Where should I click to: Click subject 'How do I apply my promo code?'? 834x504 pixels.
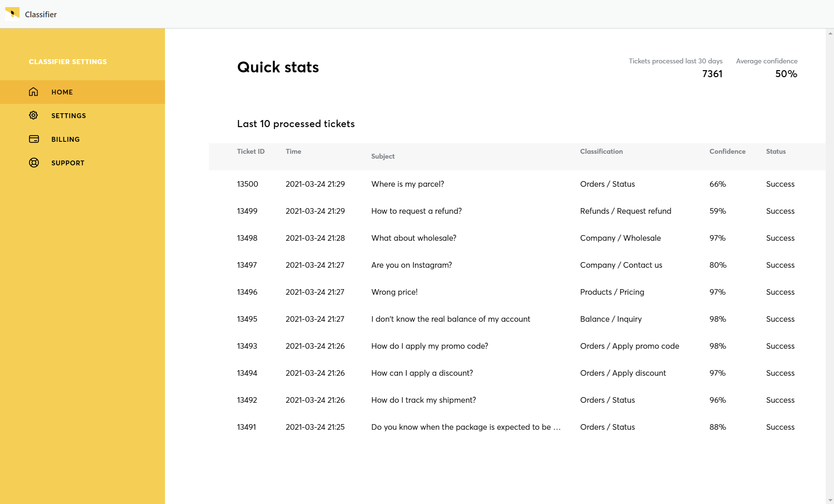click(x=430, y=346)
